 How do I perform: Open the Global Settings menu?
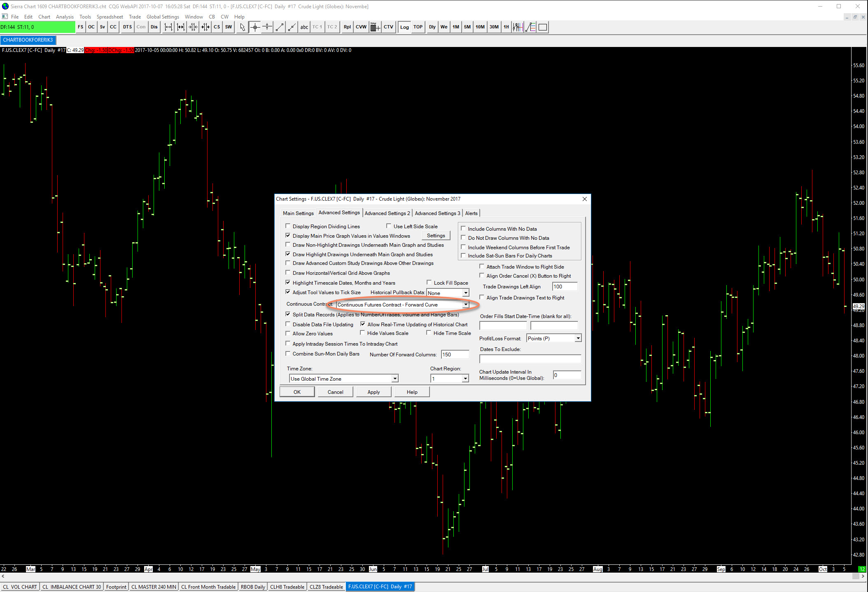[163, 17]
